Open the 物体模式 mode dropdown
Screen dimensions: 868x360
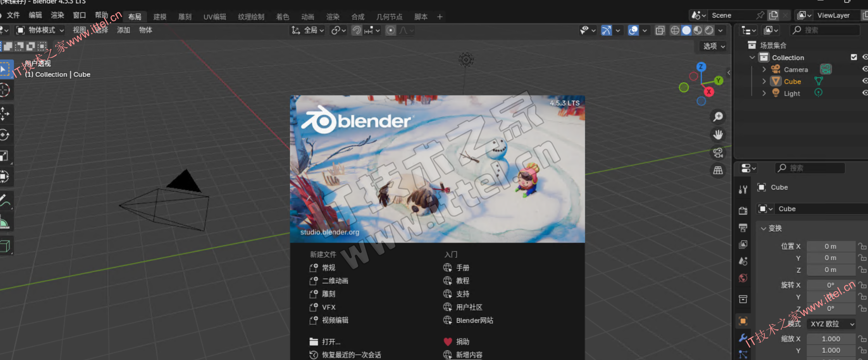click(41, 31)
